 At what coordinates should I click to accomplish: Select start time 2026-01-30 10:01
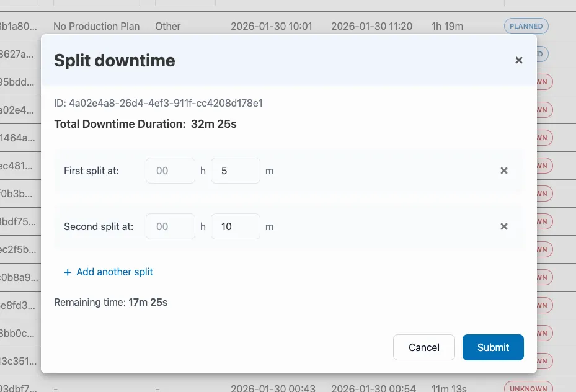tap(272, 26)
